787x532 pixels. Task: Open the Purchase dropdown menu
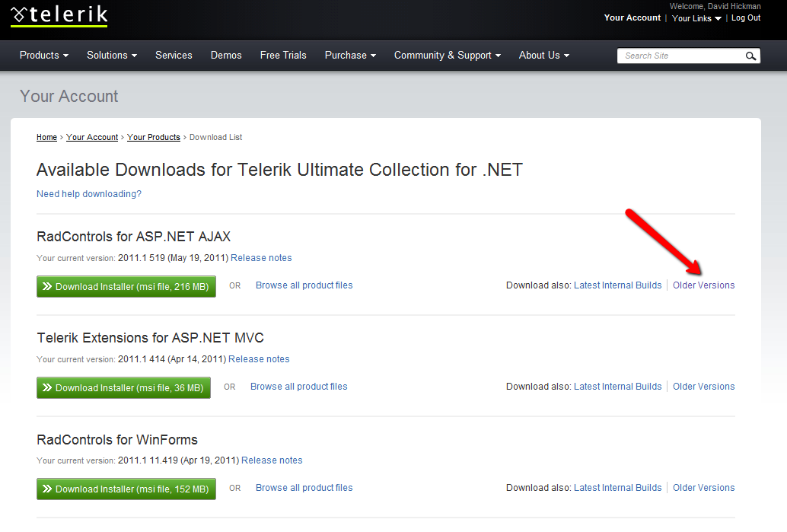[350, 56]
